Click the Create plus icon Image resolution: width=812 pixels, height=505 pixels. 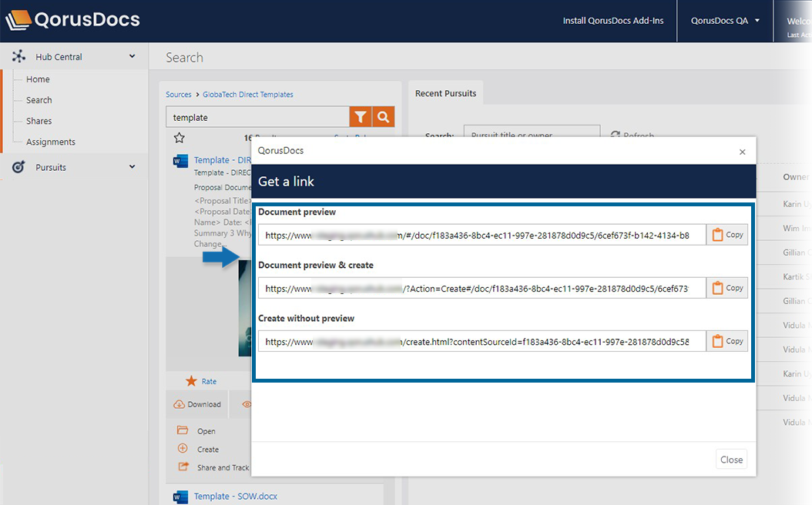[183, 449]
